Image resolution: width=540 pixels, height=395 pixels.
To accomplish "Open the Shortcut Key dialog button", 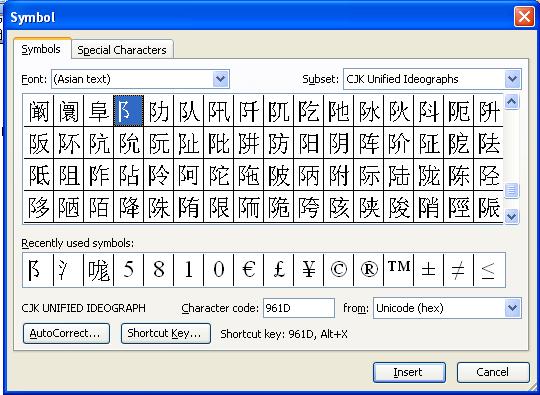I will [166, 333].
